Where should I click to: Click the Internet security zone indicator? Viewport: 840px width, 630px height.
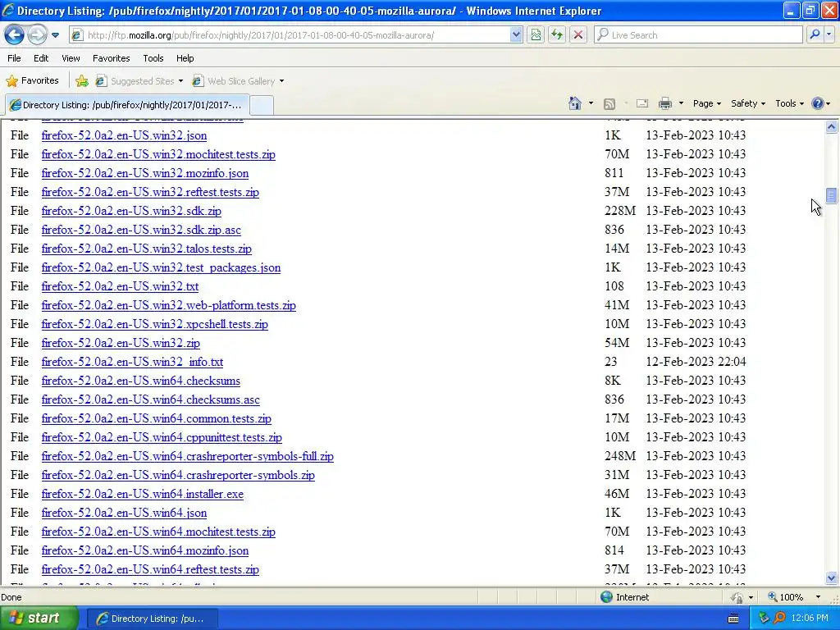[x=624, y=597]
